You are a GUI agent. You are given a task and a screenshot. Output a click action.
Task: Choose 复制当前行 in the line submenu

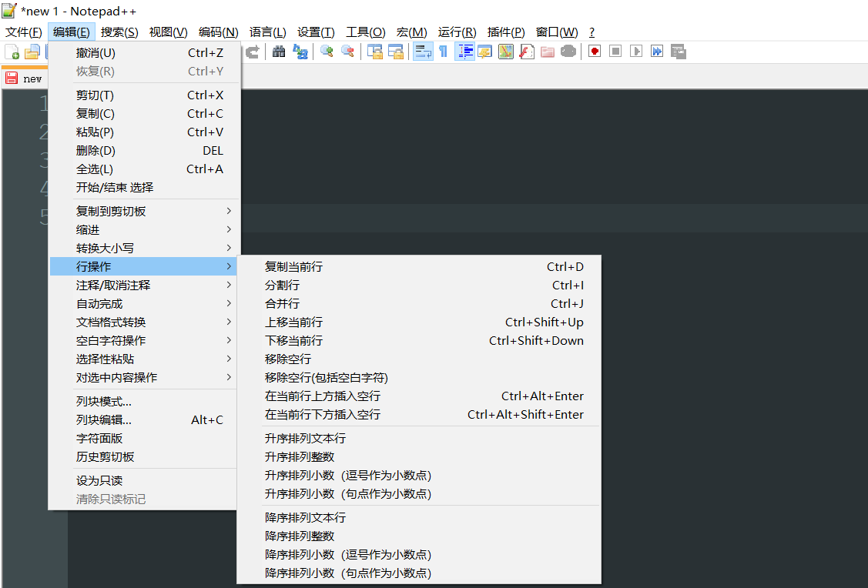coord(419,266)
